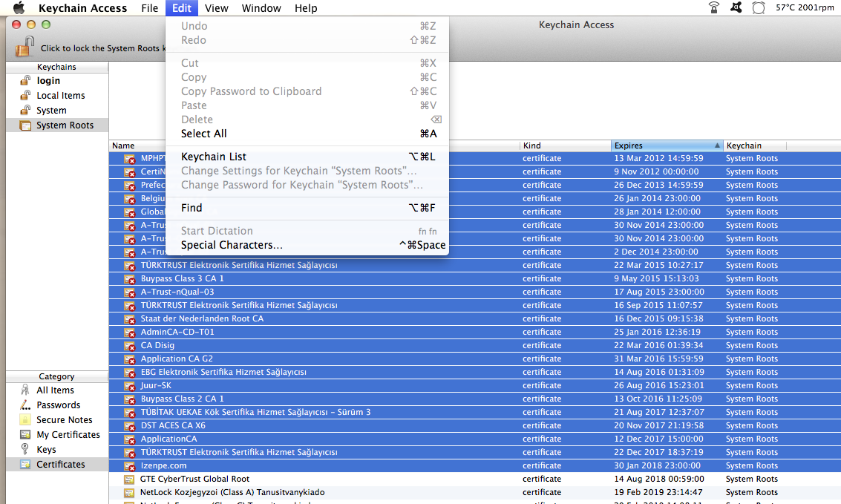Click certificate icon of Juur-SK
Viewport: 841px width, 504px height.
point(129,386)
